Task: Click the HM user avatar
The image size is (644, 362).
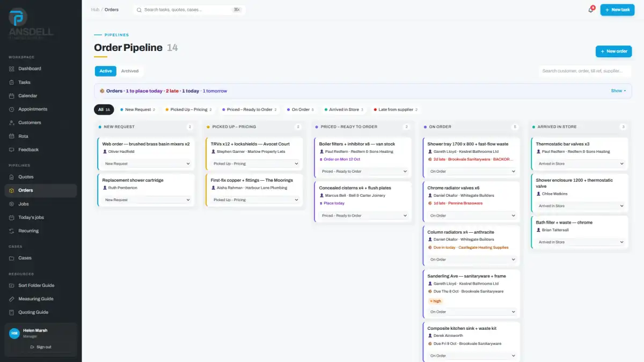Action: click(14, 333)
